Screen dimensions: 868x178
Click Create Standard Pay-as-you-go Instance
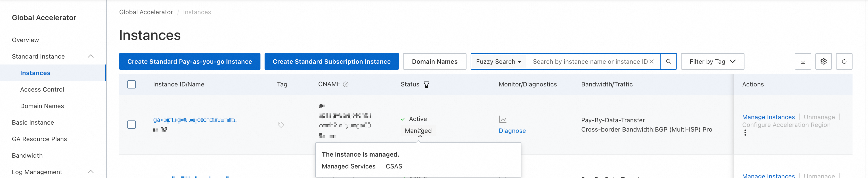point(189,62)
